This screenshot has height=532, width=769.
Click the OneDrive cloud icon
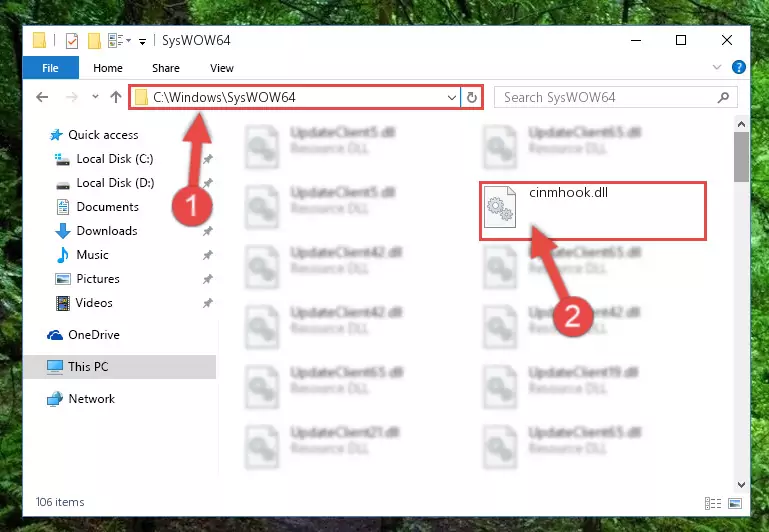coord(55,335)
